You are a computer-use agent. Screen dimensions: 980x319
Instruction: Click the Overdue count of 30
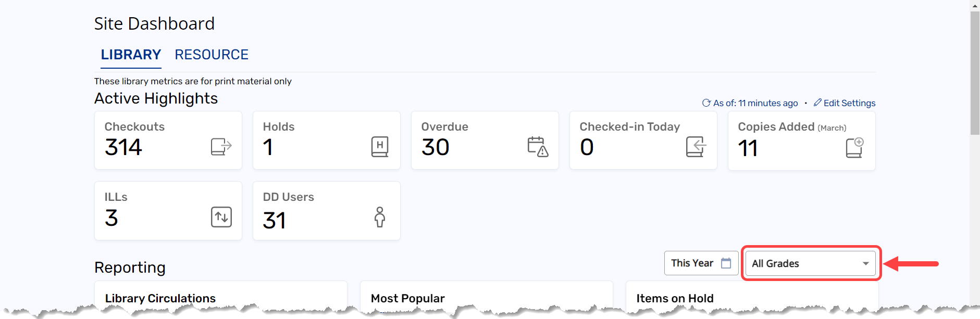coord(435,147)
